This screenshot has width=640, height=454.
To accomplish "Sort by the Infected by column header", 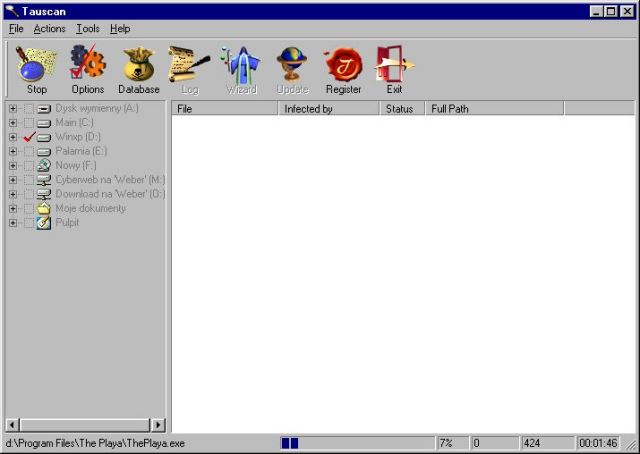I will point(329,109).
